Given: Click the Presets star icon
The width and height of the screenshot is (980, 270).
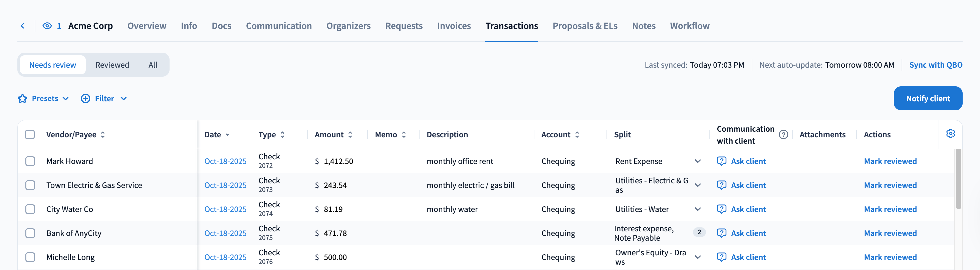Looking at the screenshot, I should click(x=22, y=99).
